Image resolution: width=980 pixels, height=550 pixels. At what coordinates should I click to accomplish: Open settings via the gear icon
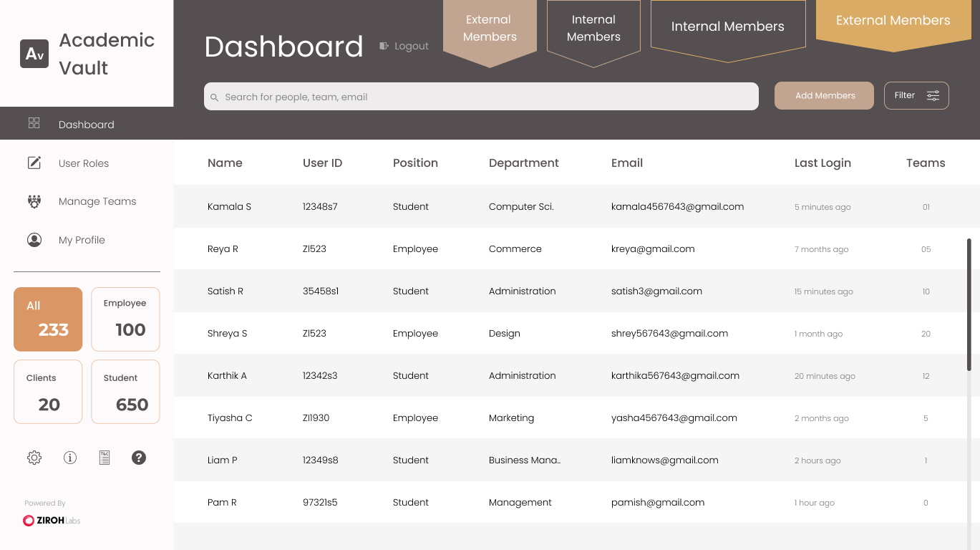[34, 458]
